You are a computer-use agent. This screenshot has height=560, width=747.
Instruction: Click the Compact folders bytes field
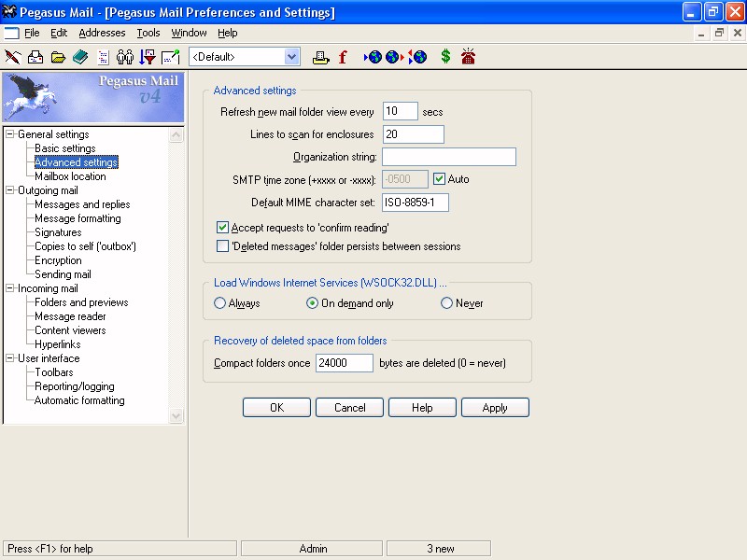coord(345,363)
